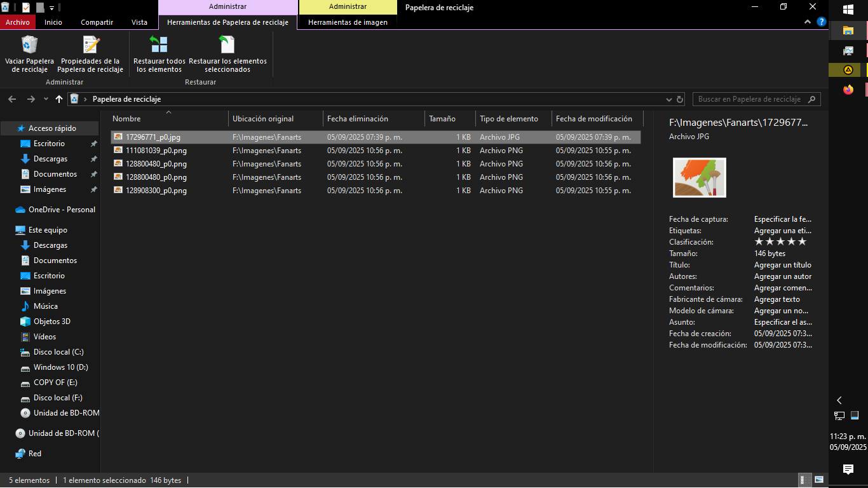Switch to large thumbnails view icon
This screenshot has width=868, height=488.
pos(819,480)
